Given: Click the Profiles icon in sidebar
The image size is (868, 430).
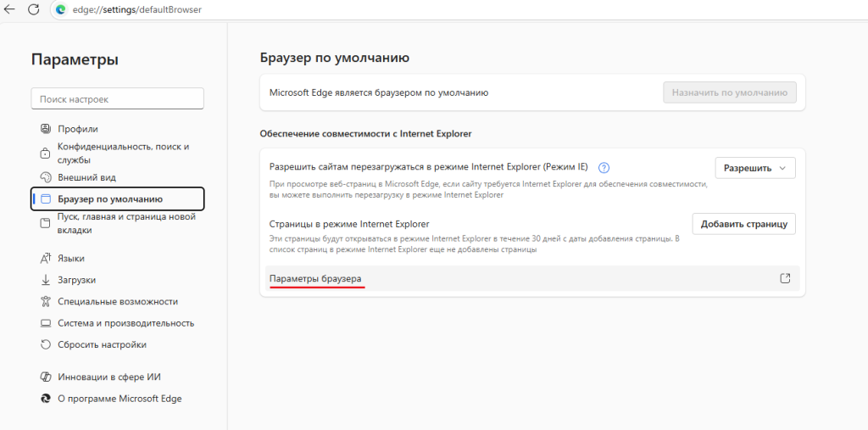Looking at the screenshot, I should [46, 129].
